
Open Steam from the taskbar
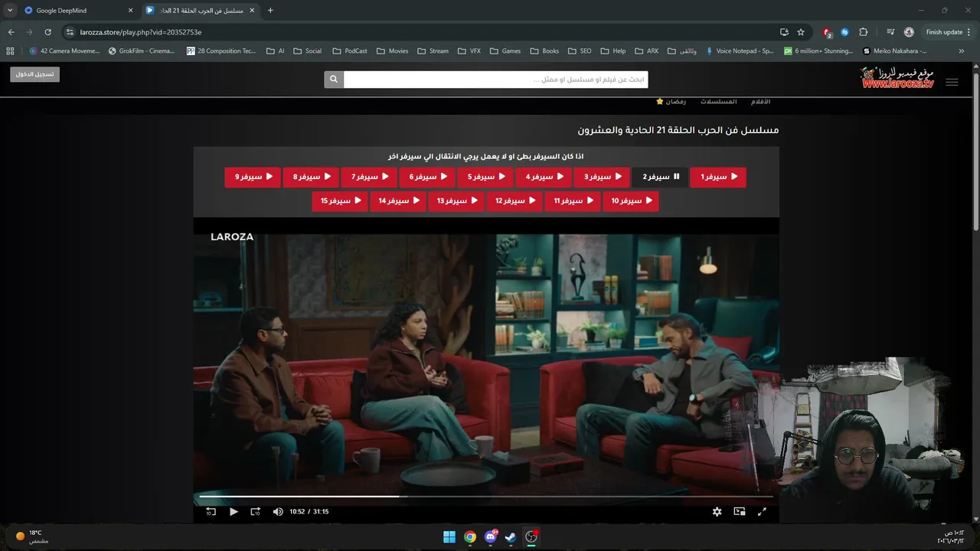pyautogui.click(x=511, y=536)
